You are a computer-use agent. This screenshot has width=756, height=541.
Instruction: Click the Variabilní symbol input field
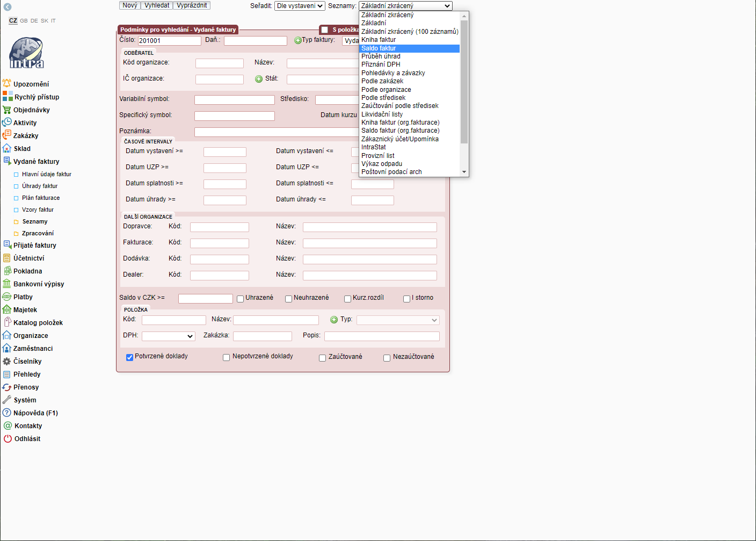[234, 100]
